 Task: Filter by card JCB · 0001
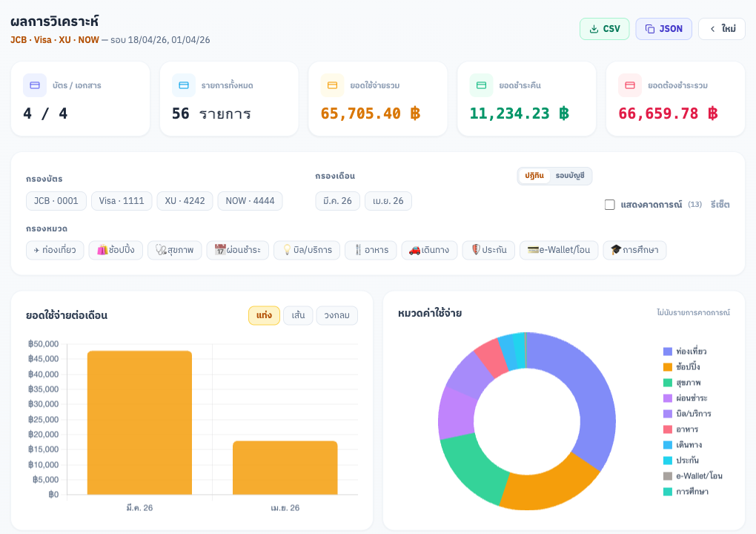pos(56,201)
